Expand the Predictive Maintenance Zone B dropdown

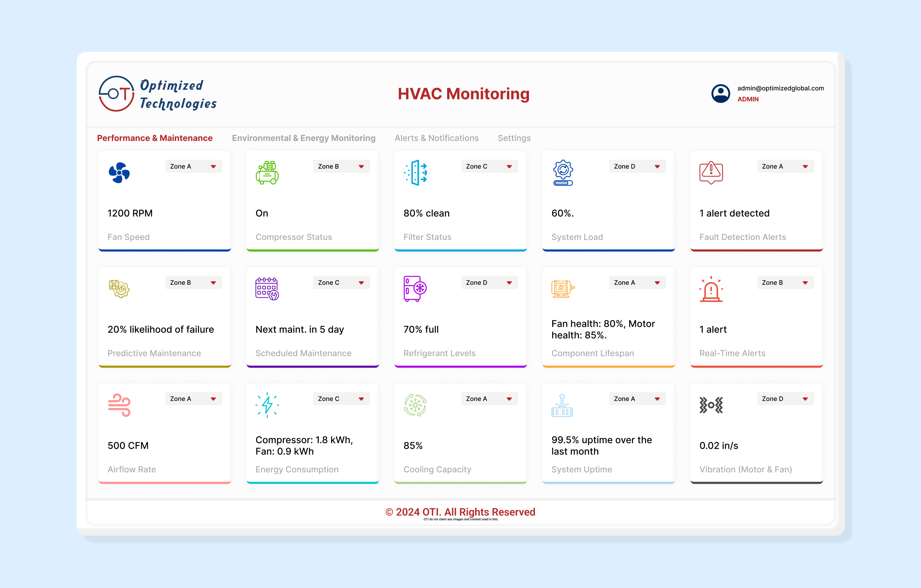point(193,283)
